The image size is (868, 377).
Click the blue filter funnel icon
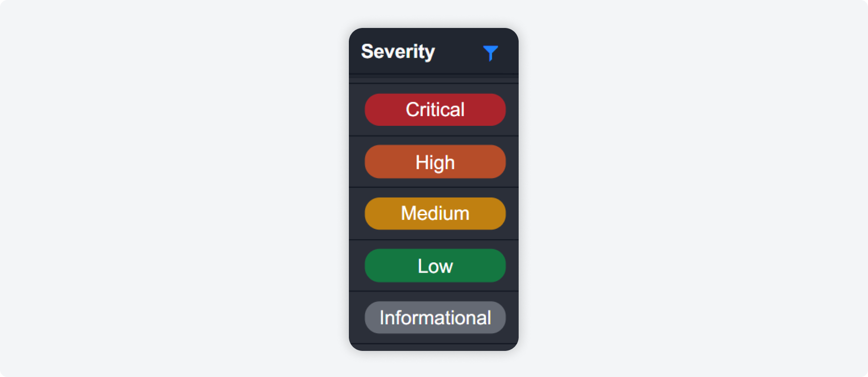point(490,53)
